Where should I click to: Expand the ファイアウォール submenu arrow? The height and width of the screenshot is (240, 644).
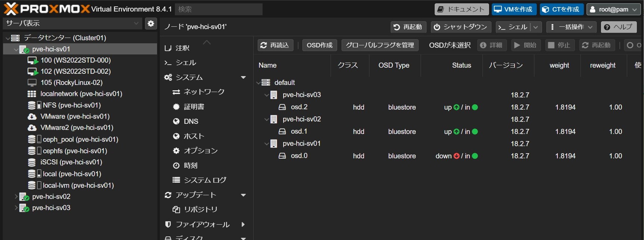pos(243,224)
